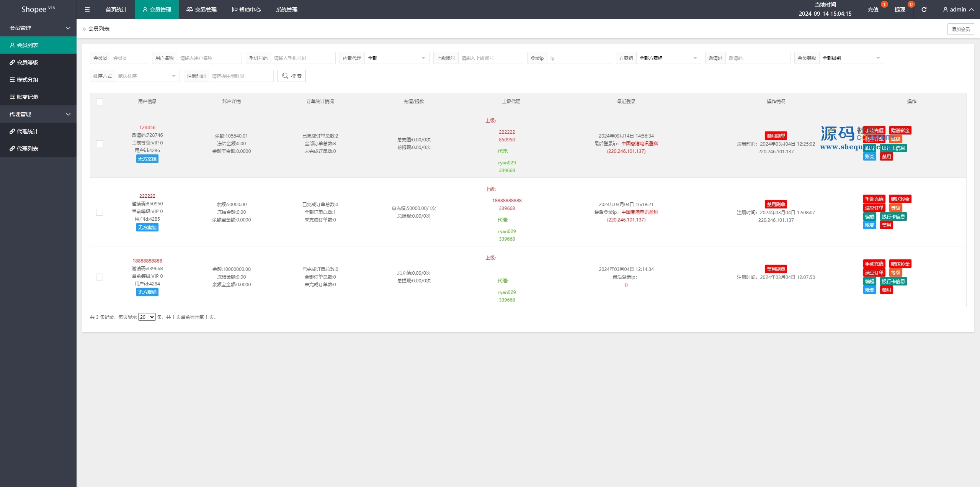This screenshot has width=980, height=487.
Task: Check the row checkbox for user 18888888888
Action: tap(100, 277)
